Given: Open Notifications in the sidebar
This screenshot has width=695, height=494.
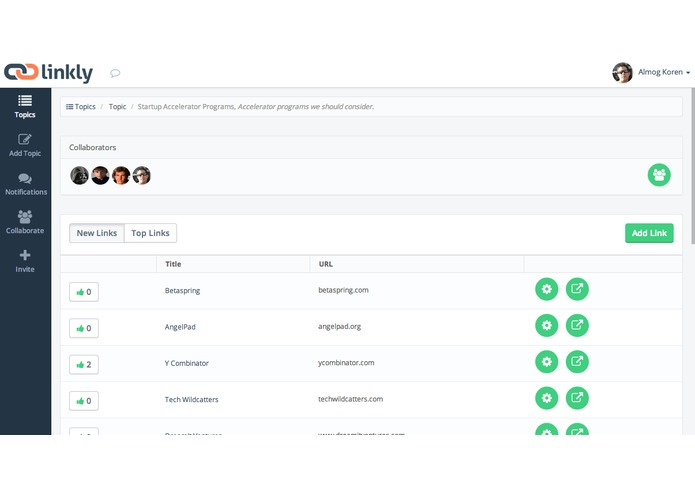Looking at the screenshot, I should click(26, 184).
